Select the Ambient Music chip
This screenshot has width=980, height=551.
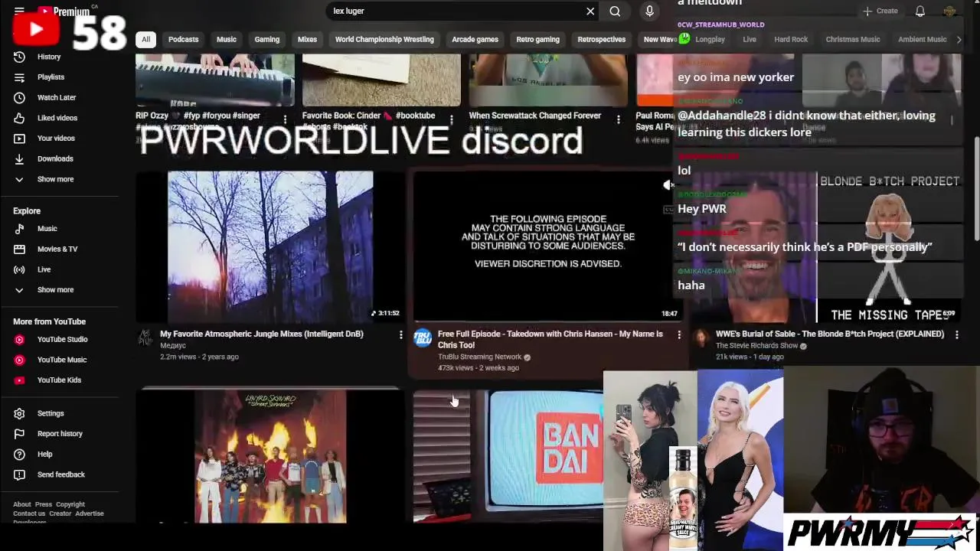coord(922,40)
